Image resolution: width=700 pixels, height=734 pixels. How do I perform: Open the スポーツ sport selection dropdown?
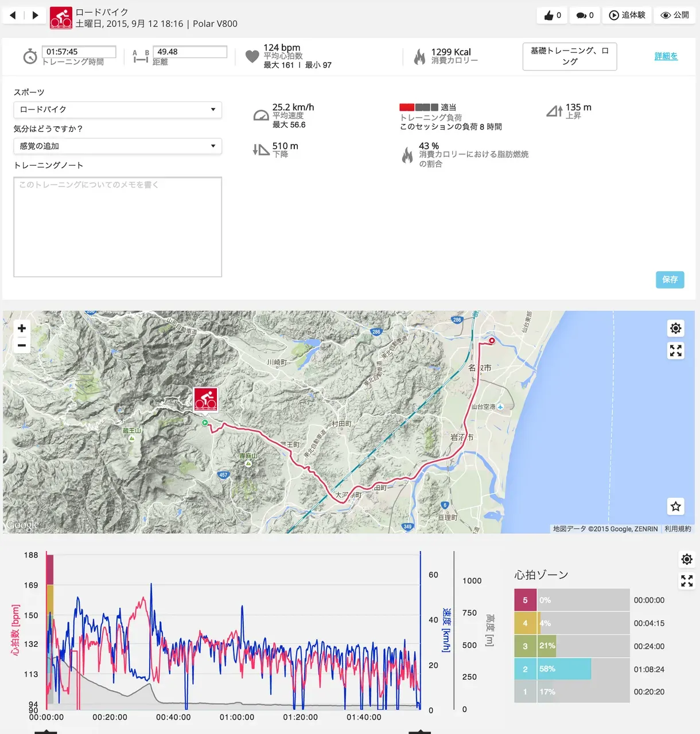click(x=117, y=110)
